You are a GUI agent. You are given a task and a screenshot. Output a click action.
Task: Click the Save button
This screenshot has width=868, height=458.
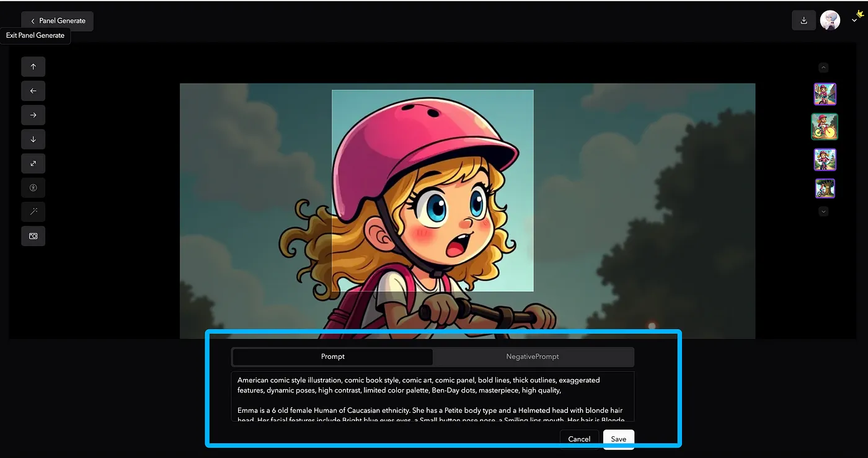click(618, 439)
